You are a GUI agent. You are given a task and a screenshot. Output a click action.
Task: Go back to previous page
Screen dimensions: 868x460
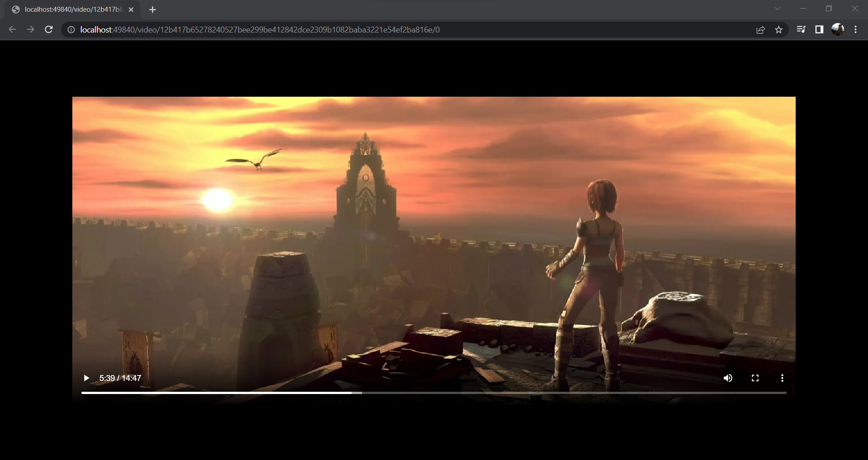tap(13, 30)
